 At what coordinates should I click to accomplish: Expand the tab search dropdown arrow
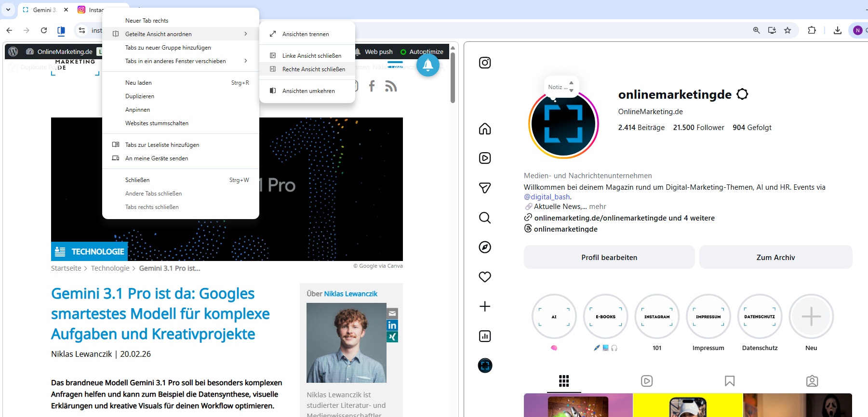pos(8,10)
